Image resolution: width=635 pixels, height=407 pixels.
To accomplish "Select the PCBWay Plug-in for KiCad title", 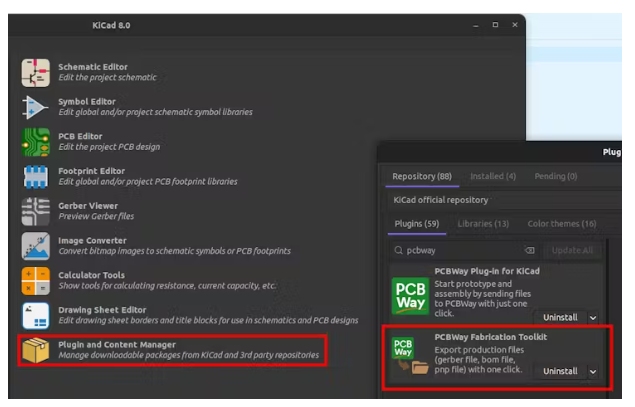I will click(487, 271).
